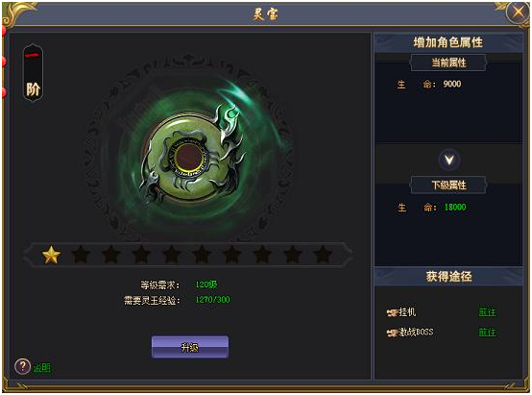The width and height of the screenshot is (532, 395).
Task: Click the 1270/300 experience value
Action: (212, 300)
